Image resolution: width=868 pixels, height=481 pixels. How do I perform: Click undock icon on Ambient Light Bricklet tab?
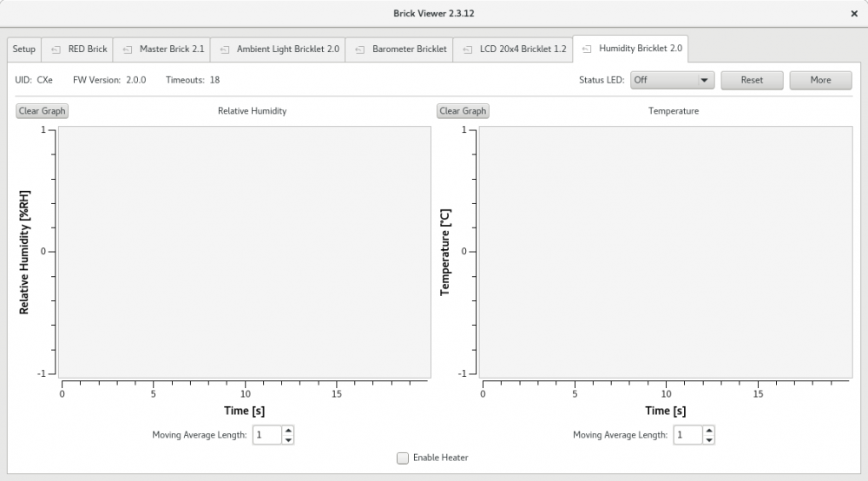coord(225,49)
